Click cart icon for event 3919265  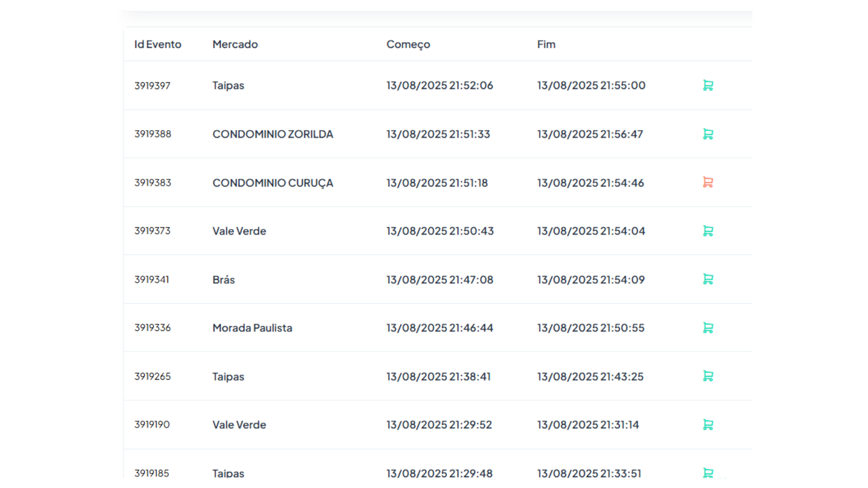coord(708,376)
